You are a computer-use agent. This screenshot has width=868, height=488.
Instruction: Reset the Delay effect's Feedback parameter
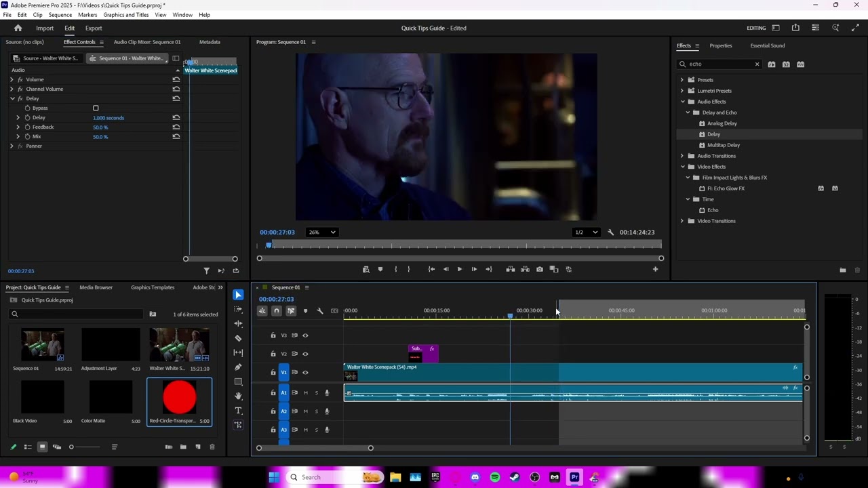coord(176,127)
